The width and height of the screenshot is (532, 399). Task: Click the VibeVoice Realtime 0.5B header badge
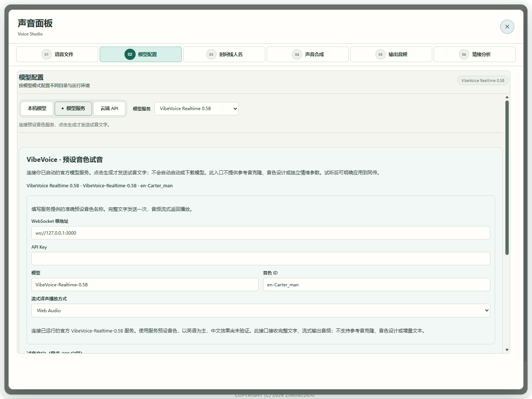point(483,81)
